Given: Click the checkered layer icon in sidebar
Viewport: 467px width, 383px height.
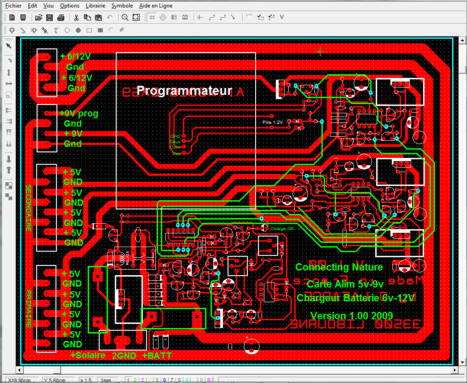Looking at the screenshot, I should (x=9, y=186).
